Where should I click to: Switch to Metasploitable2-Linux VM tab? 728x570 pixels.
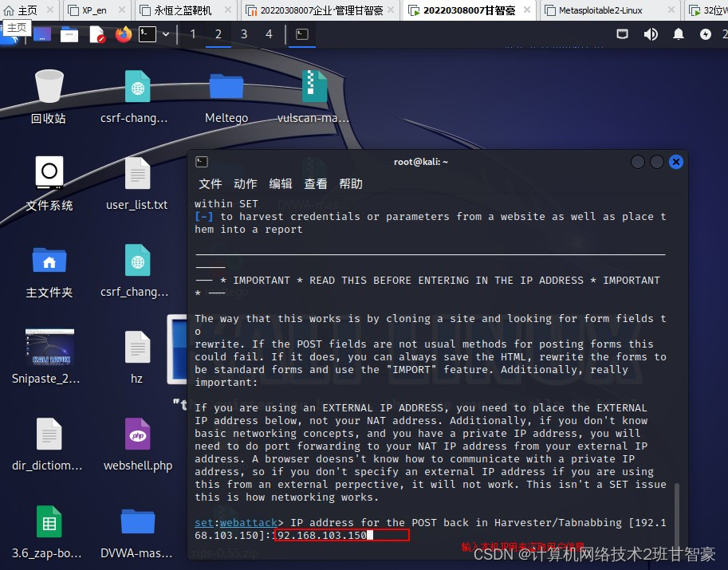coord(600,10)
